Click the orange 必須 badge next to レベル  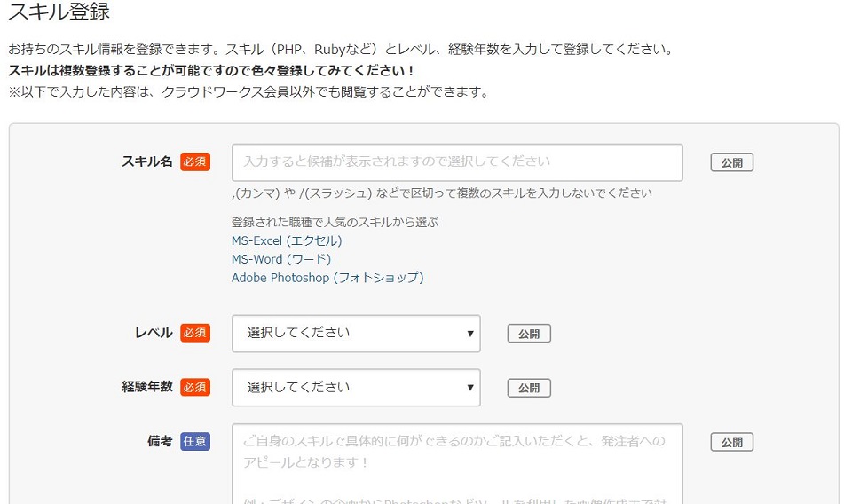195,333
